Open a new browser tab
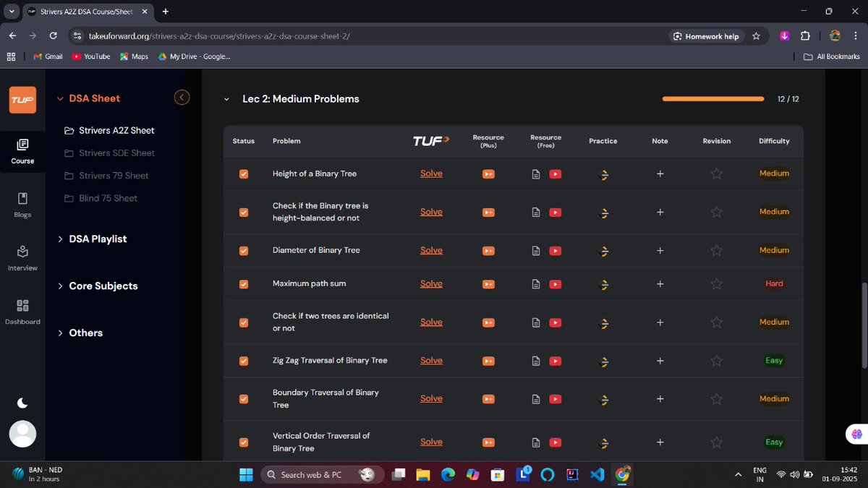The image size is (868, 488). (166, 12)
